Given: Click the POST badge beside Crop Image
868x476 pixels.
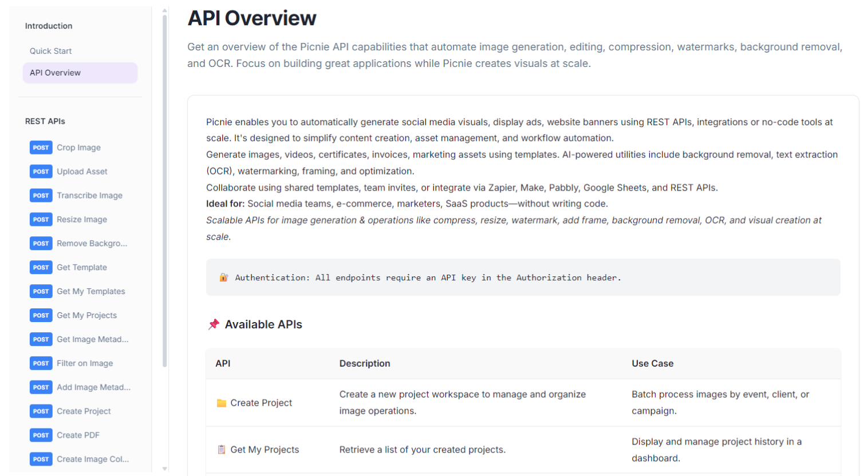Looking at the screenshot, I should pyautogui.click(x=41, y=148).
